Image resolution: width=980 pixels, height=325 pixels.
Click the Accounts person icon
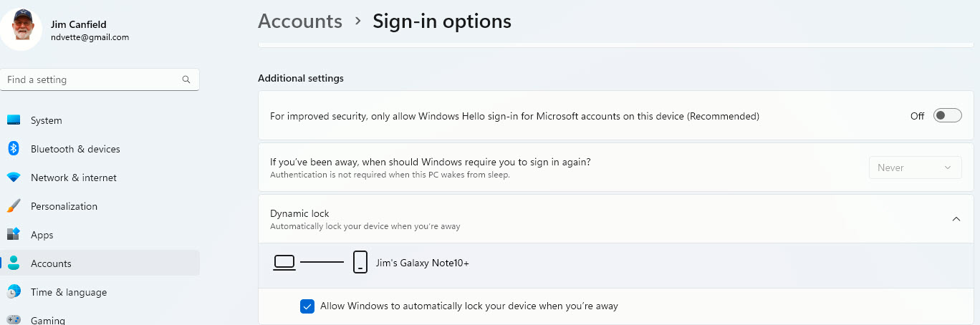pos(14,263)
